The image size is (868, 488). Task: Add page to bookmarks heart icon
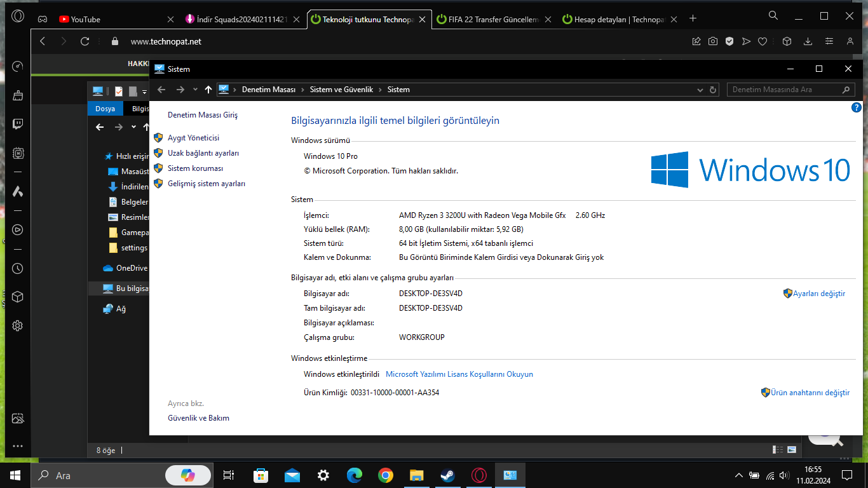(x=763, y=41)
